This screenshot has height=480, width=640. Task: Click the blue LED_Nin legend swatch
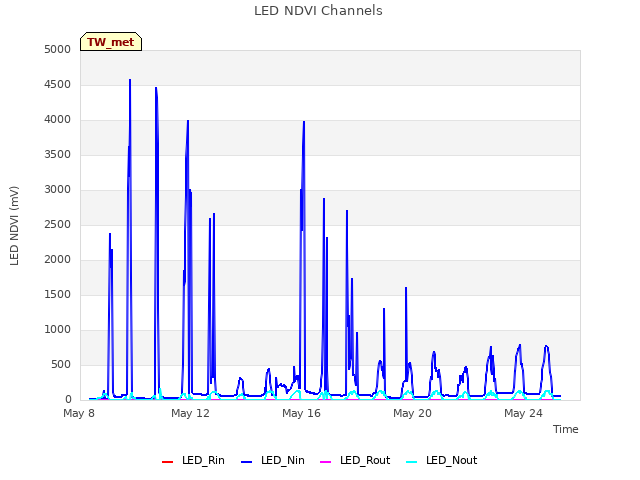247,462
